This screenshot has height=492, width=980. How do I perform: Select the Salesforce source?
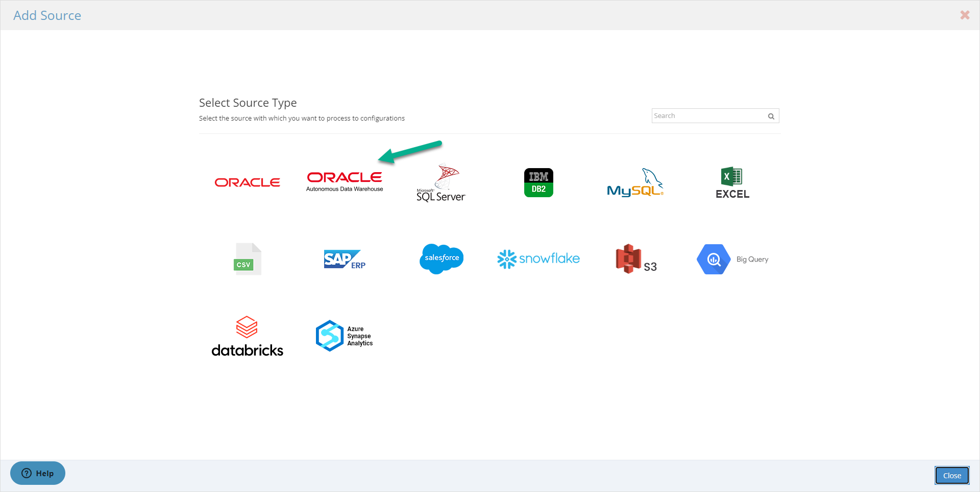pos(442,259)
